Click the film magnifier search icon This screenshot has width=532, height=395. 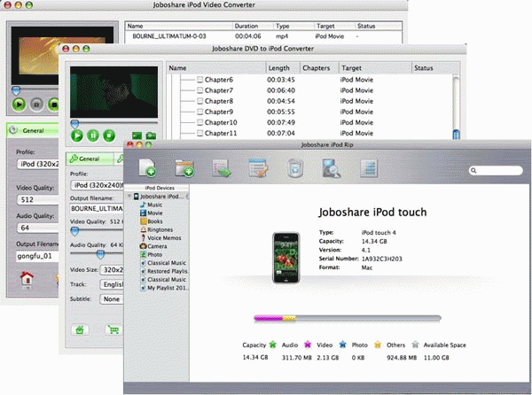(x=331, y=168)
